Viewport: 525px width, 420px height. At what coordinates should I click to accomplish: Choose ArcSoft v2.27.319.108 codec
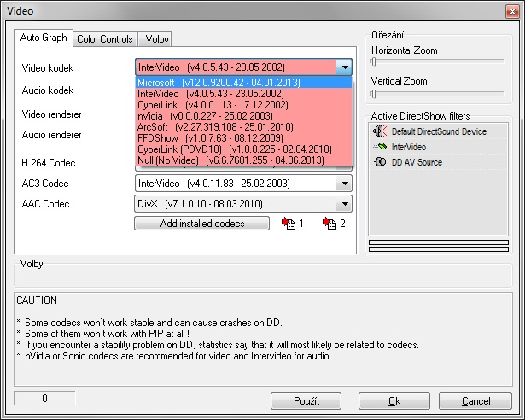coord(243,126)
